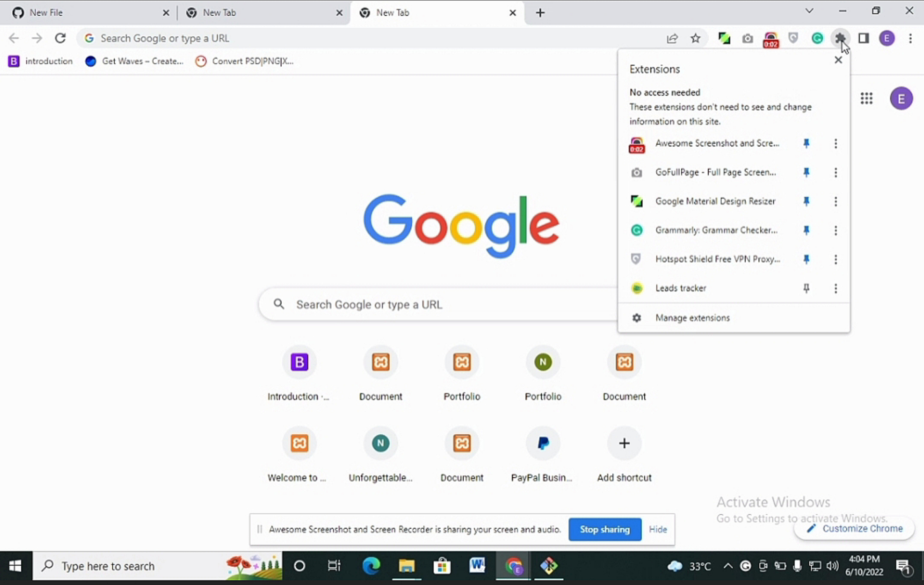
Task: Open more options for Hotspot Shield extension
Action: tap(835, 259)
